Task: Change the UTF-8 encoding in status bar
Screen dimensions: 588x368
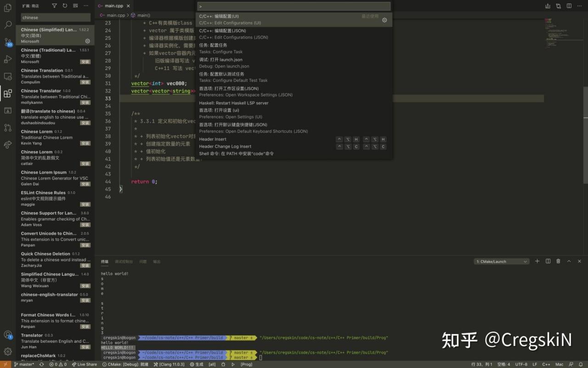Action: point(521,364)
